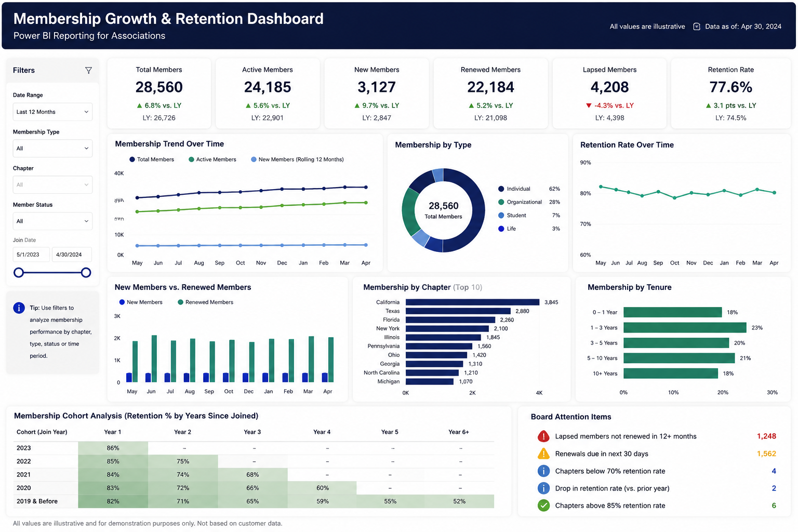
Task: Click the Join Date end field 4/30/2024
Action: 72,255
